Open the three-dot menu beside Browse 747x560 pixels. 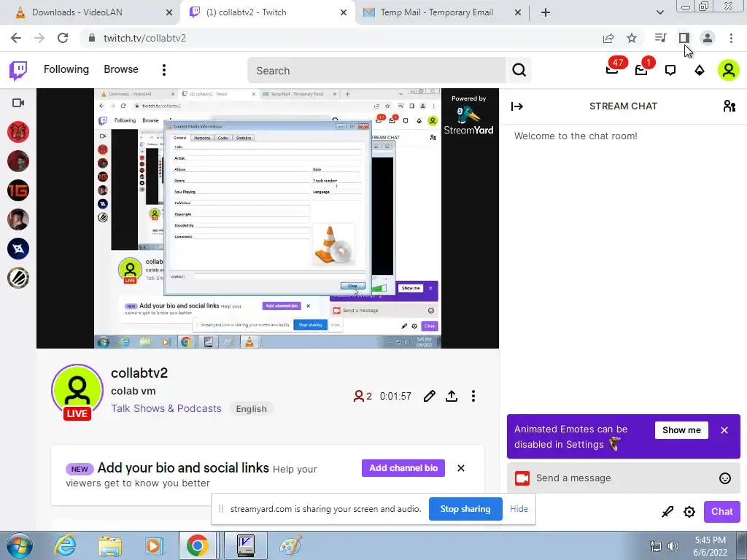tap(164, 70)
